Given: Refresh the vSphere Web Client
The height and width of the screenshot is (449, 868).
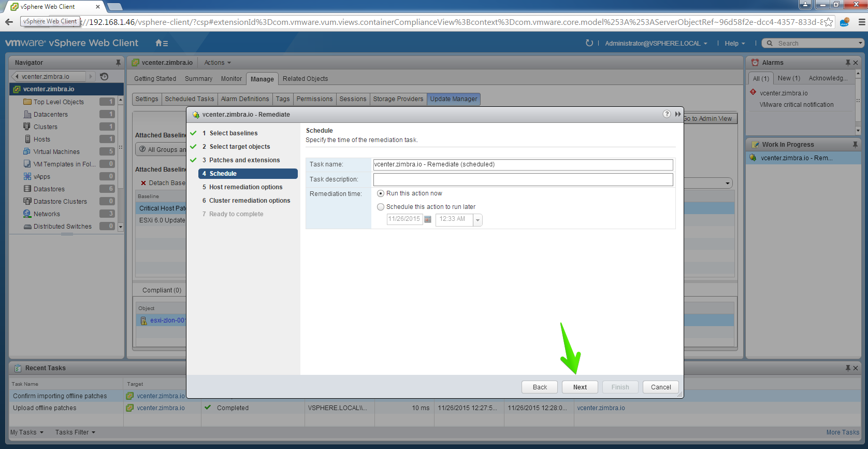Looking at the screenshot, I should pyautogui.click(x=589, y=43).
